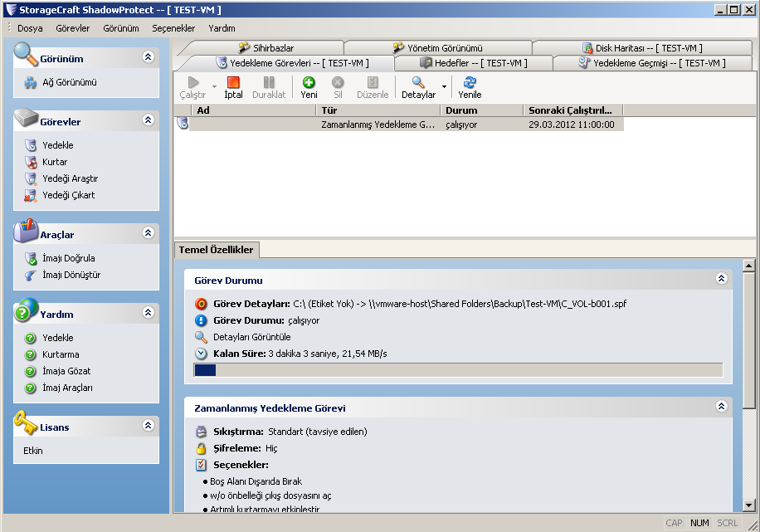The height and width of the screenshot is (532, 760).
Task: Click the Görev Detayları target icon
Action: click(x=201, y=304)
